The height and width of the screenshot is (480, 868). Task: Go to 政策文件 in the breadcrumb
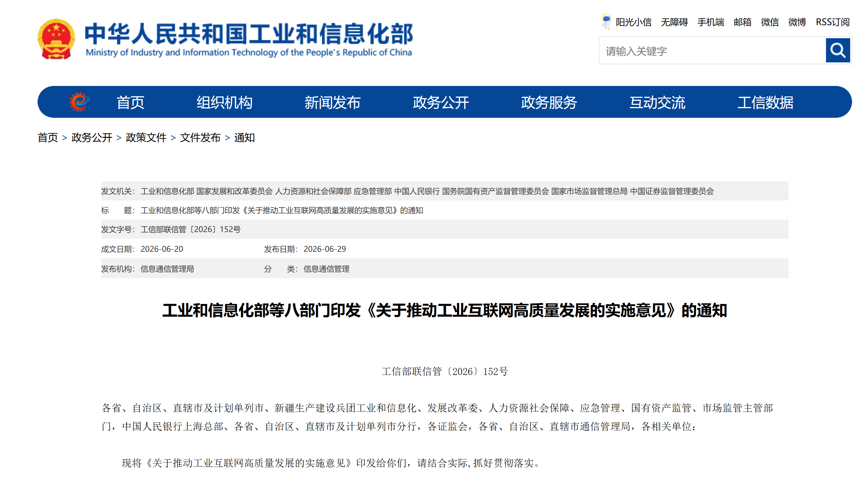click(146, 138)
